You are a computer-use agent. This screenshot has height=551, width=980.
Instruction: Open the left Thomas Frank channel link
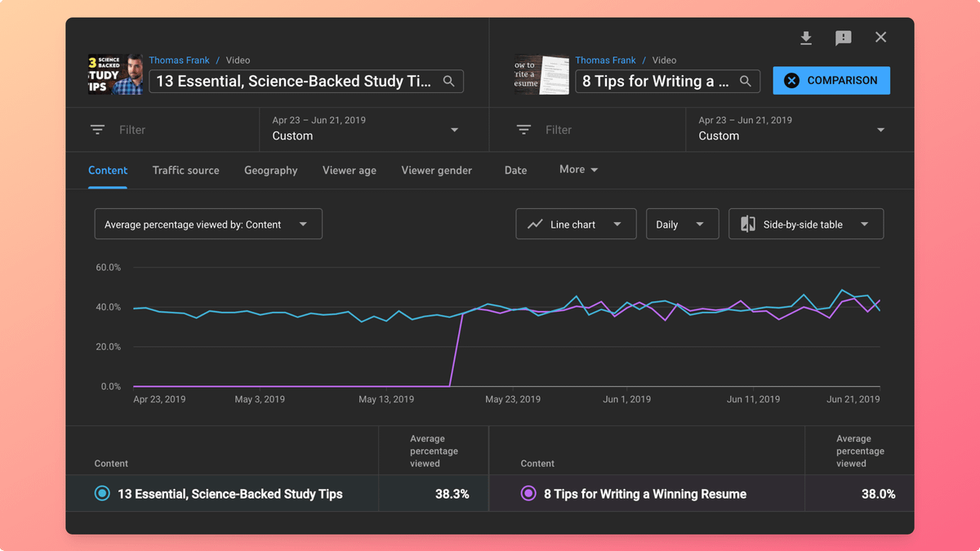179,60
